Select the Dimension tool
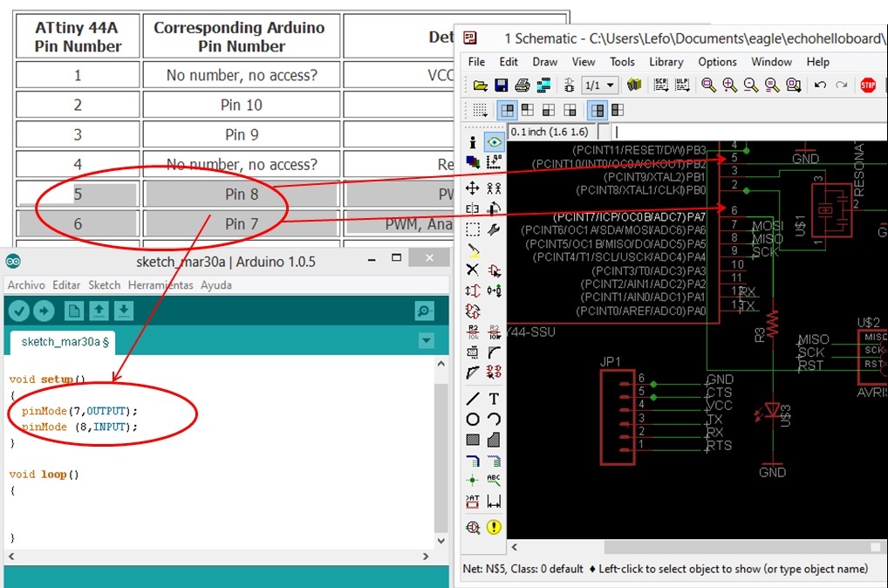The height and width of the screenshot is (588, 888). [x=494, y=502]
